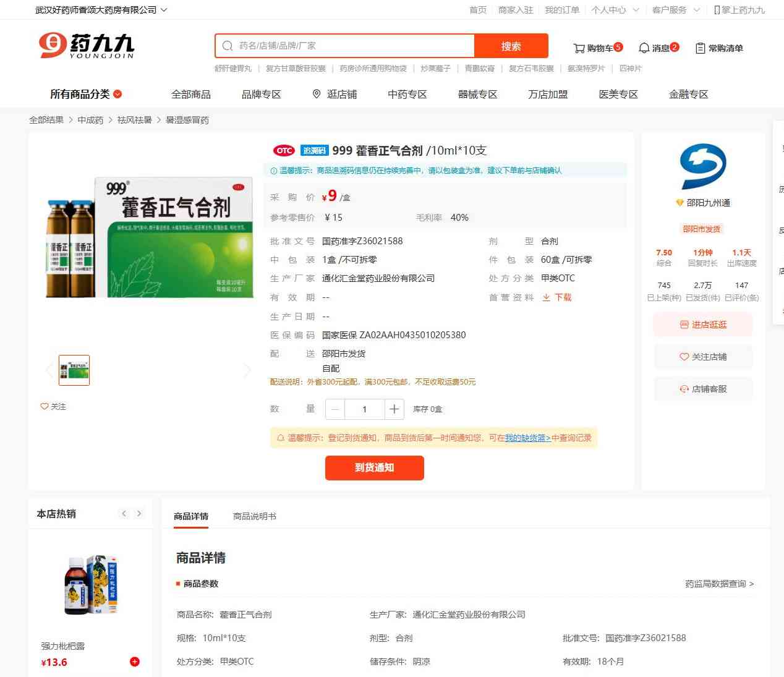Click the 药九九 YOUNGJOIN logo
Screen dimensions: 784x677
tap(87, 46)
